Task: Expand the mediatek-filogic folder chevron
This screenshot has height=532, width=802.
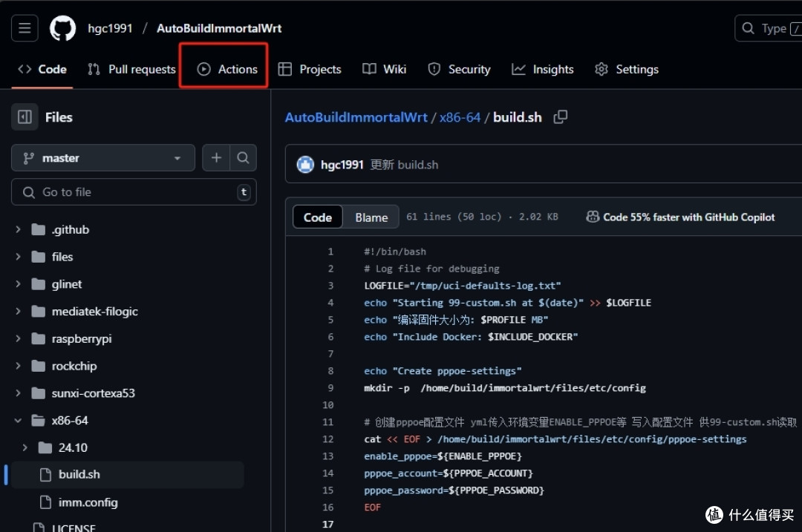Action: pos(18,311)
